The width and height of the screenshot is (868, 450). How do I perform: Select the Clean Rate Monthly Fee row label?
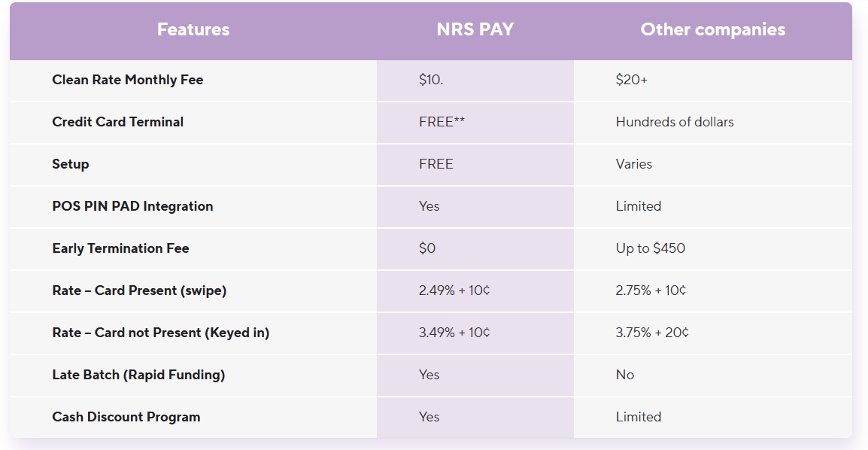127,80
